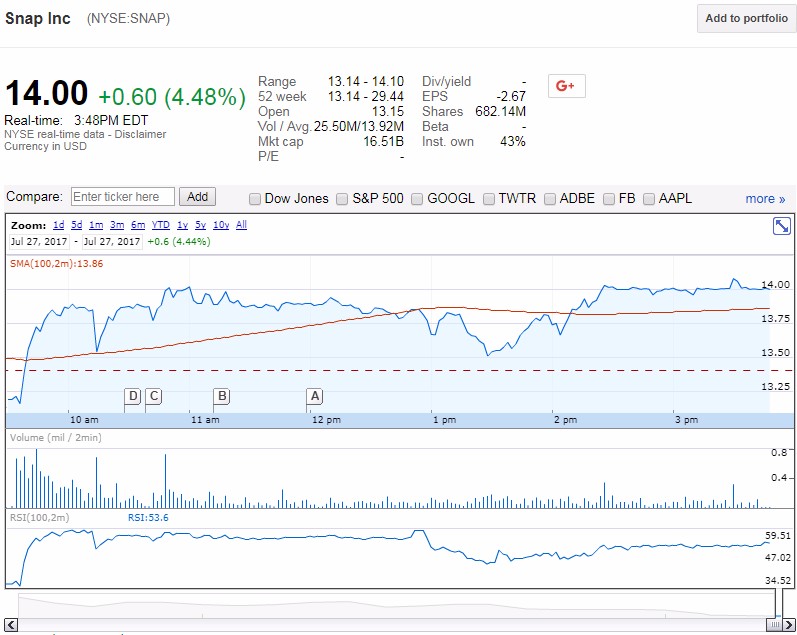Click the RSI:53.6 value label

(x=148, y=518)
